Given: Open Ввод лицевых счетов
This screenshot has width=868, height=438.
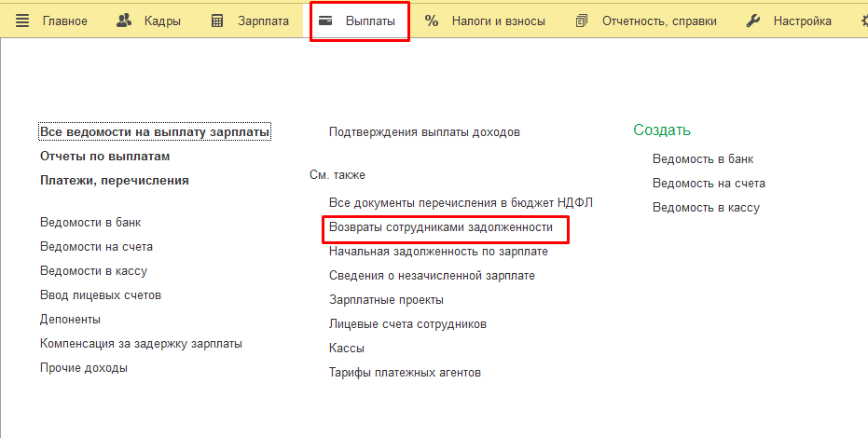Looking at the screenshot, I should [x=101, y=295].
